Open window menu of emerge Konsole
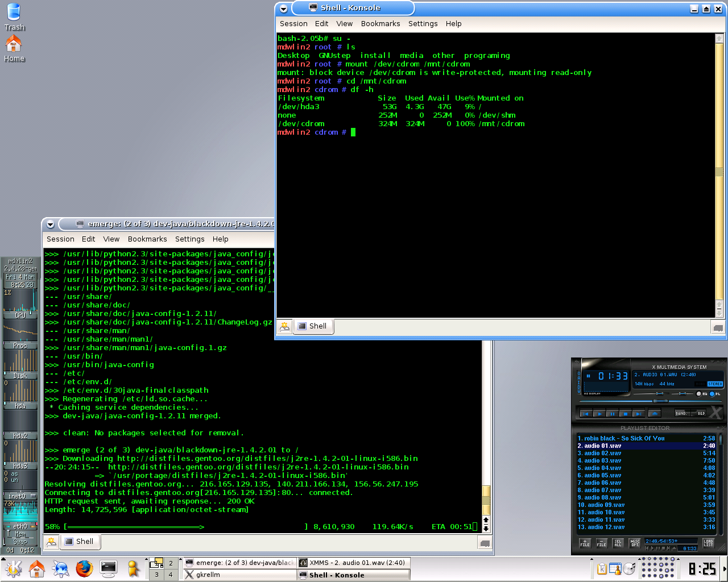 [50, 225]
